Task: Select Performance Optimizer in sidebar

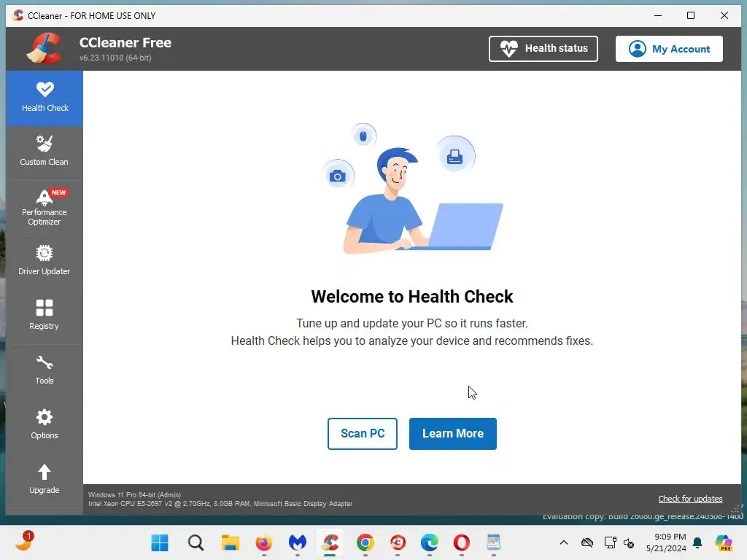Action: 44,207
